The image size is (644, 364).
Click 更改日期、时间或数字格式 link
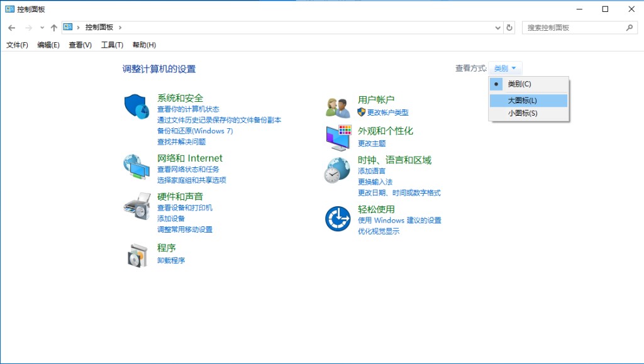(x=399, y=192)
